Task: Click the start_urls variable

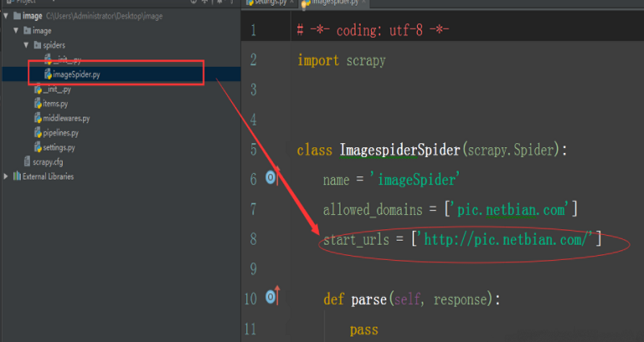Action: pyautogui.click(x=356, y=240)
